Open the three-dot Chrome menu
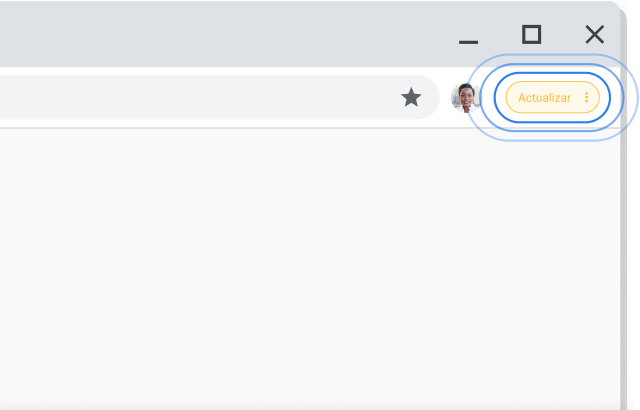 tap(587, 98)
